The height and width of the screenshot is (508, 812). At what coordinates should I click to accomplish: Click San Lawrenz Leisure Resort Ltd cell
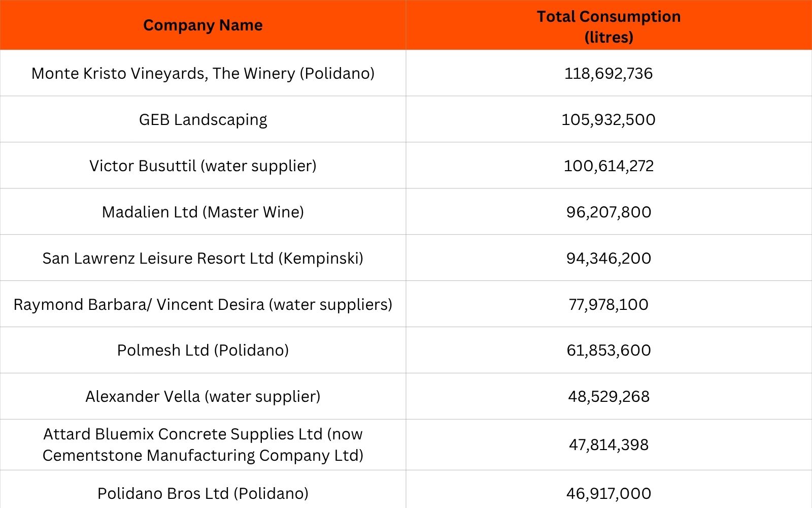point(203,258)
